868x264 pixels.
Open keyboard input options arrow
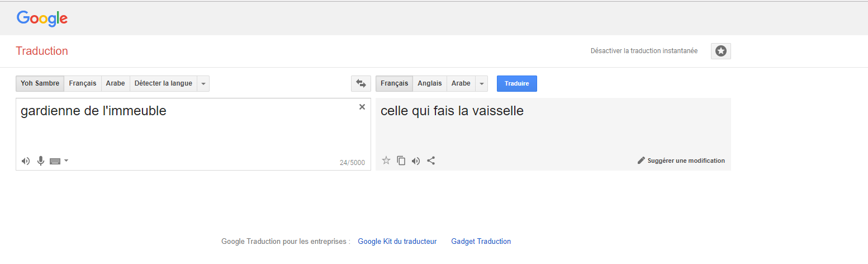[67, 161]
